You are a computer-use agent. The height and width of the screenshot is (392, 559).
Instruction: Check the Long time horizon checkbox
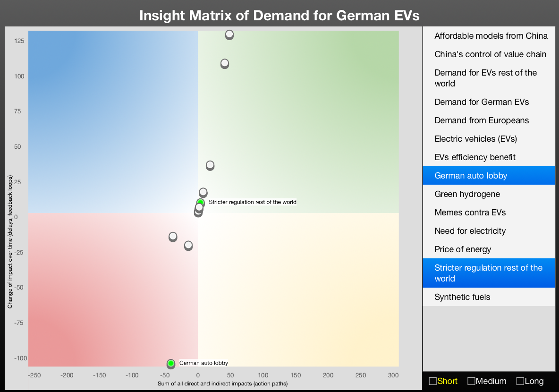tap(520, 381)
